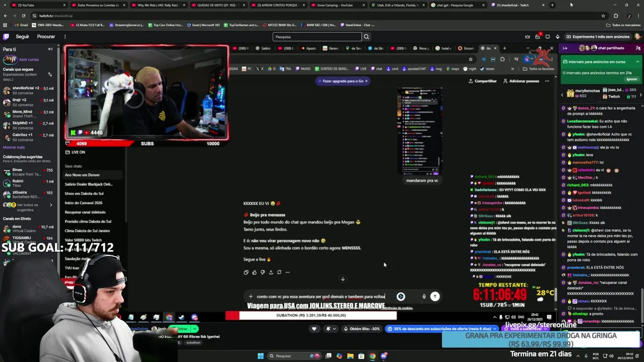This screenshot has width=644, height=362.
Task: Send the ChatGPT message with arrow button
Action: [x=435, y=297]
